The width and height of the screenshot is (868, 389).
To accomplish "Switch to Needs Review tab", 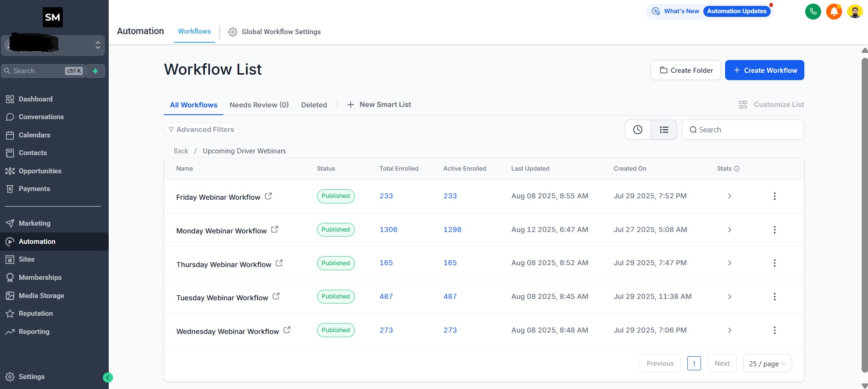I will coord(259,105).
